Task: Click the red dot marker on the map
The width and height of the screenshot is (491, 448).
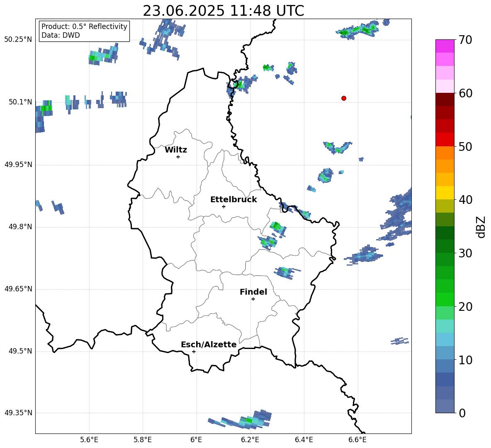Action: click(343, 98)
